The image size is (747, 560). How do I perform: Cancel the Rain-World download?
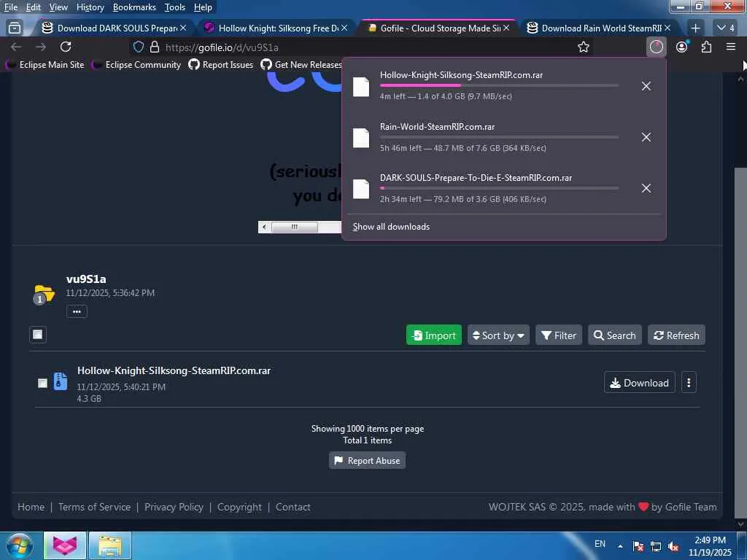coord(646,137)
